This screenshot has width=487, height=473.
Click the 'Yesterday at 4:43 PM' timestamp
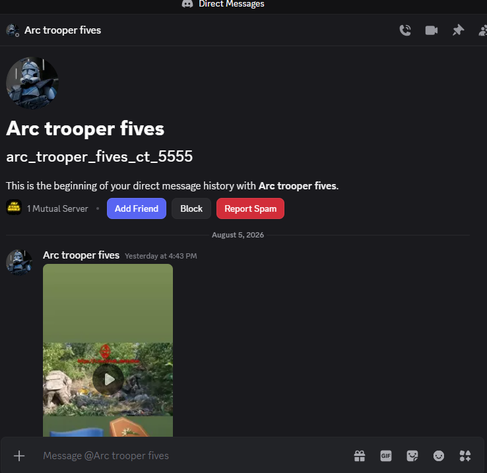pos(161,256)
